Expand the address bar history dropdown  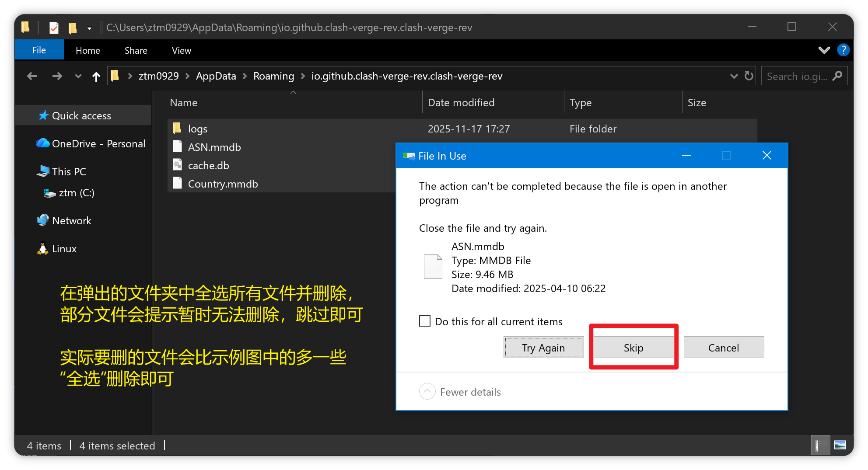click(x=734, y=76)
